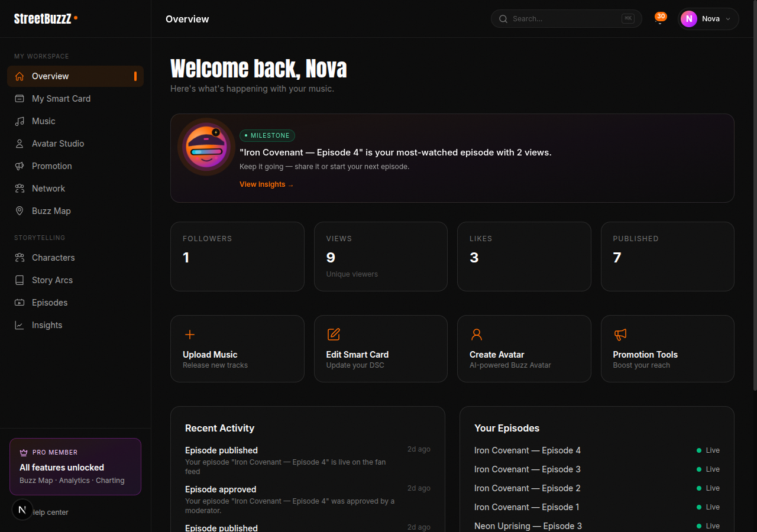Click the MILESTONE badge
This screenshot has width=757, height=532.
(267, 135)
